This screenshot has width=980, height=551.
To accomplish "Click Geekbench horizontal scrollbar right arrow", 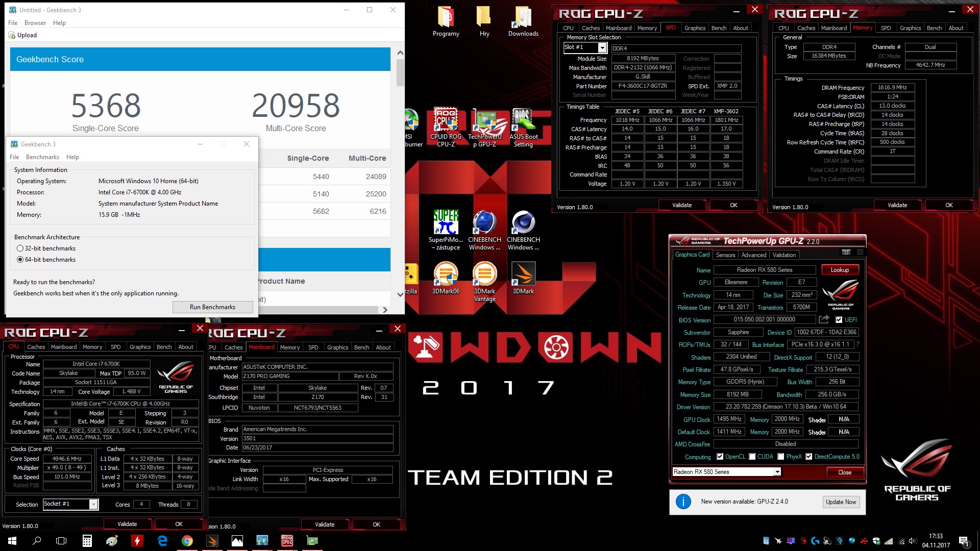I will pos(385,310).
